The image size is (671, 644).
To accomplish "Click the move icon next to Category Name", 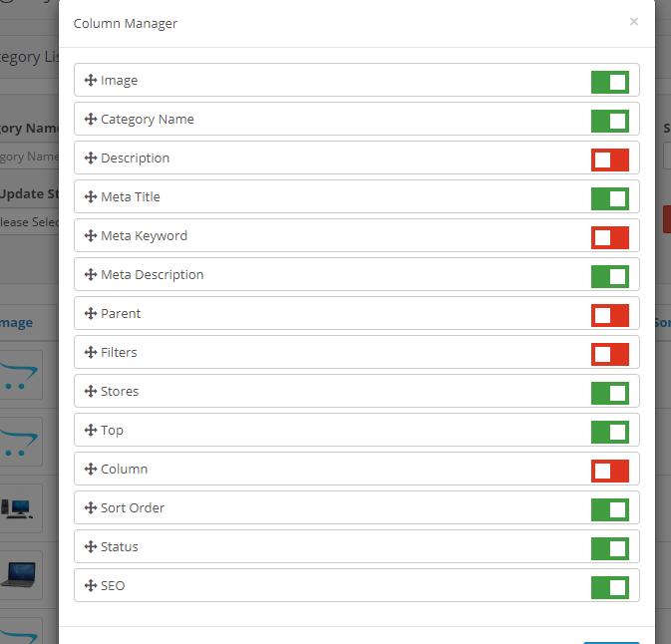I will tap(91, 120).
